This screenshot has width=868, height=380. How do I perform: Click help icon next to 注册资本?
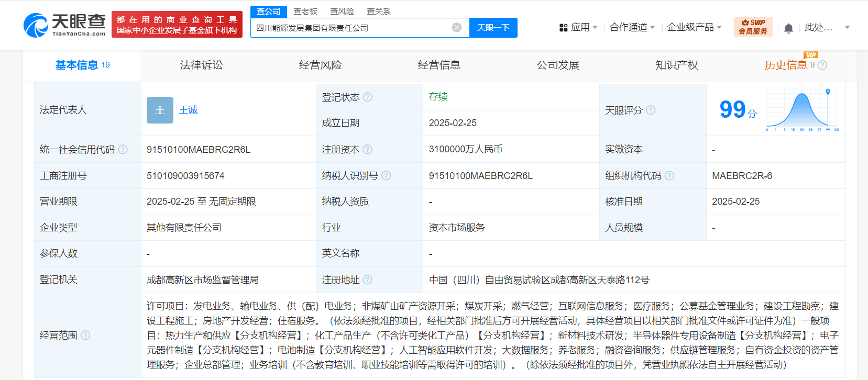pos(368,149)
